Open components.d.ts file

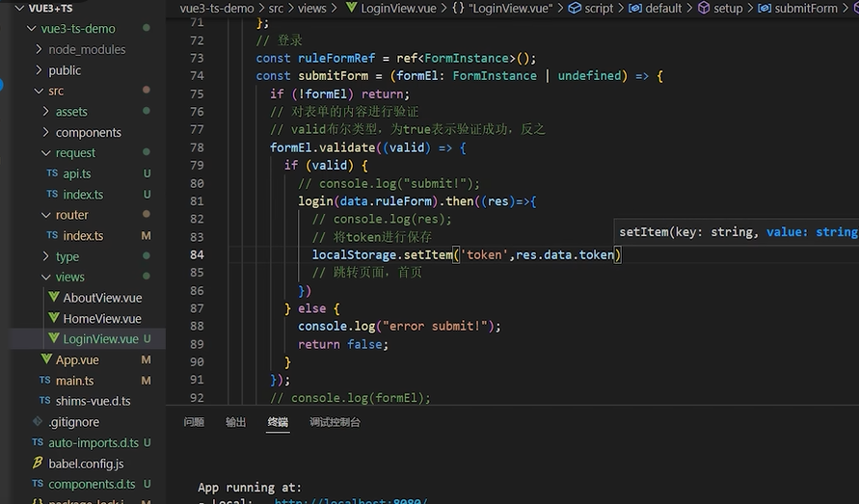tap(92, 485)
